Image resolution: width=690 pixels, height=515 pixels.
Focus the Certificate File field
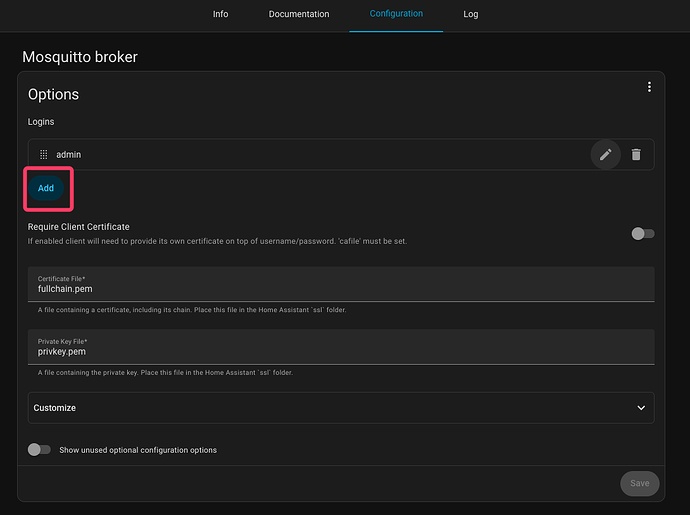[340, 288]
